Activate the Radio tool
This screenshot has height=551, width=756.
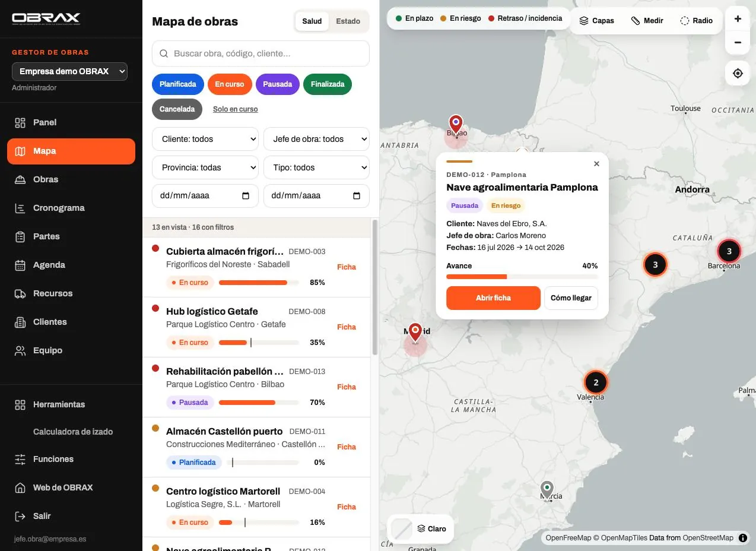(x=696, y=20)
